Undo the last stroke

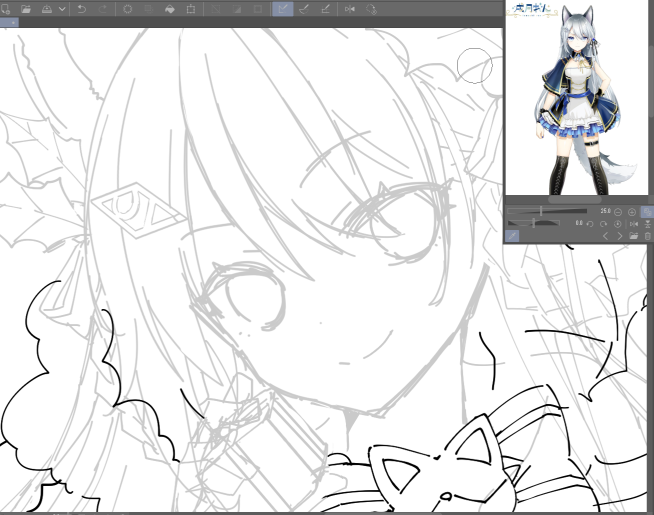click(x=82, y=9)
